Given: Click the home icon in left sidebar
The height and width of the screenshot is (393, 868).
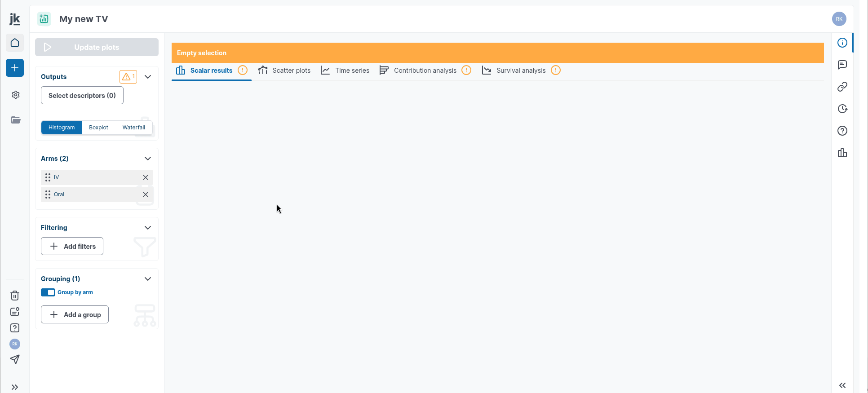Looking at the screenshot, I should point(15,43).
